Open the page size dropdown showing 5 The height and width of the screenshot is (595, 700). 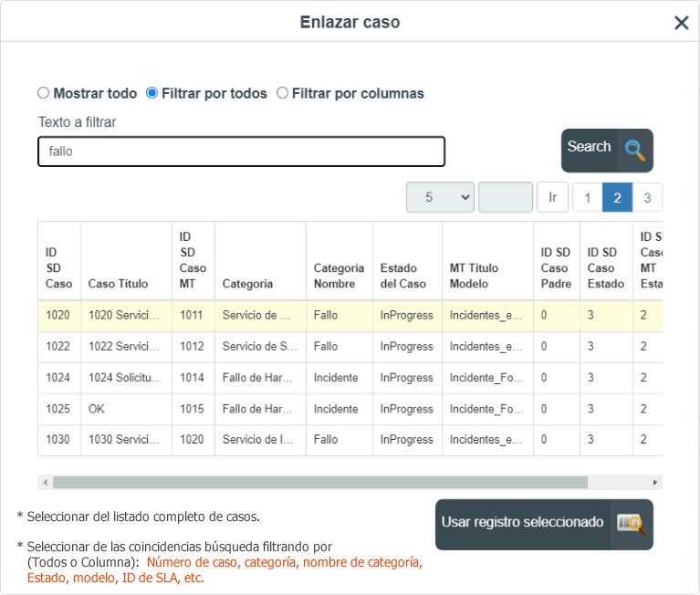440,197
